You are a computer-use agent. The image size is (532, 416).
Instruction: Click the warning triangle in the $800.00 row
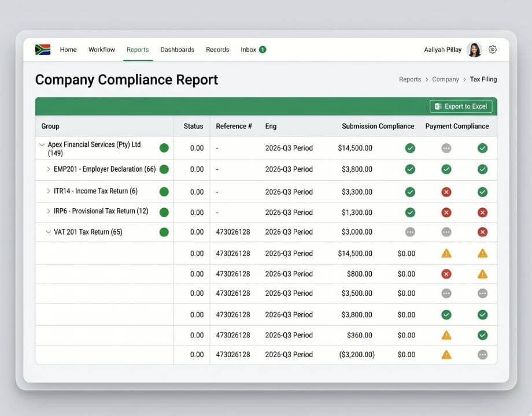point(482,274)
